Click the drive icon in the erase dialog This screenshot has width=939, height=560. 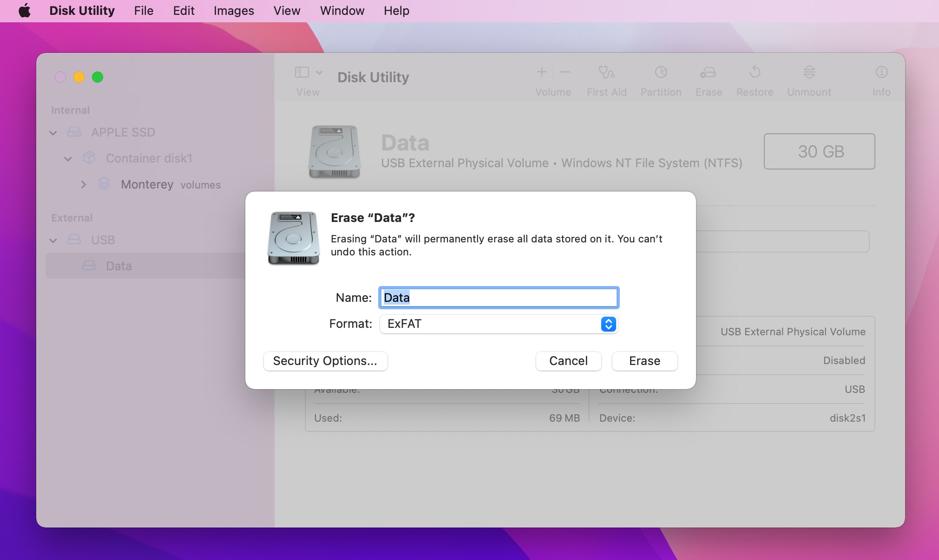click(x=293, y=238)
